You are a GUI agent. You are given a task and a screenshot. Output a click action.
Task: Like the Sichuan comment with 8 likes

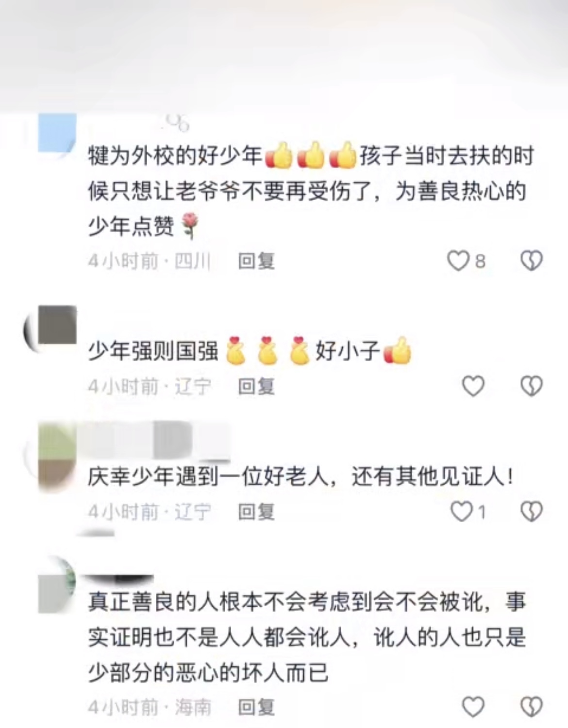click(458, 261)
